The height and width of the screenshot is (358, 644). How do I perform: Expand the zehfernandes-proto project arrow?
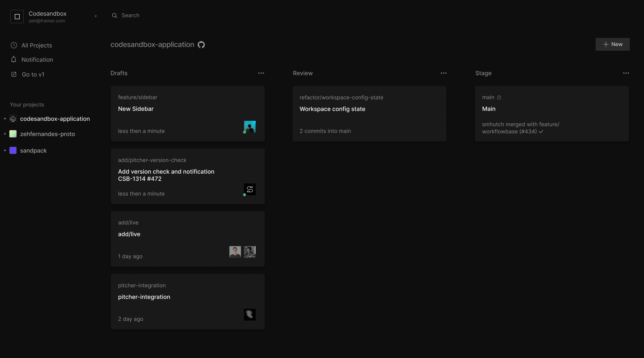click(x=5, y=134)
